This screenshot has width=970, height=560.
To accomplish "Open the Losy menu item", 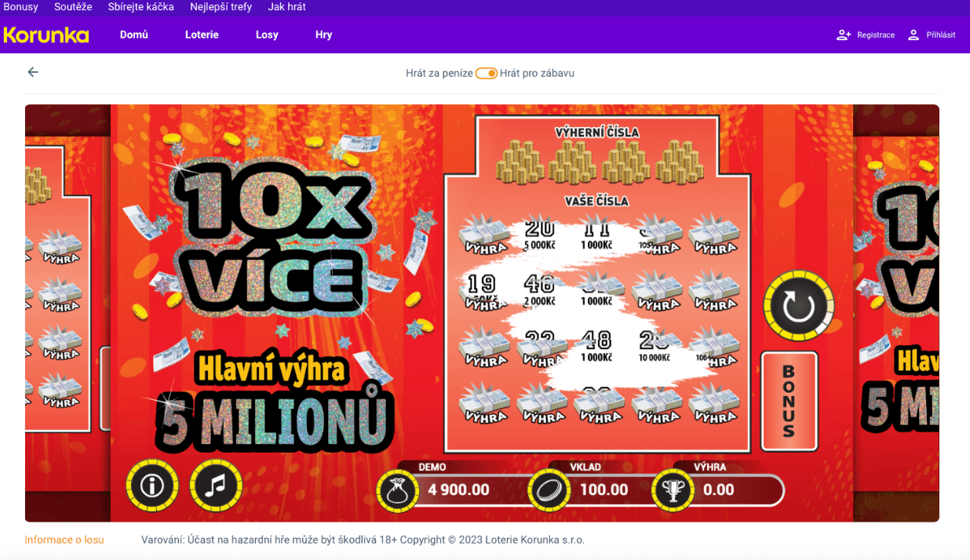I will point(267,35).
